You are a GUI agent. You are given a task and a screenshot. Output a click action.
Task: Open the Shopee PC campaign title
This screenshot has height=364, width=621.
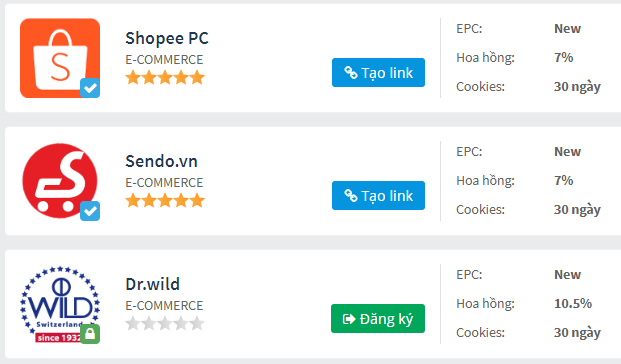pos(167,38)
